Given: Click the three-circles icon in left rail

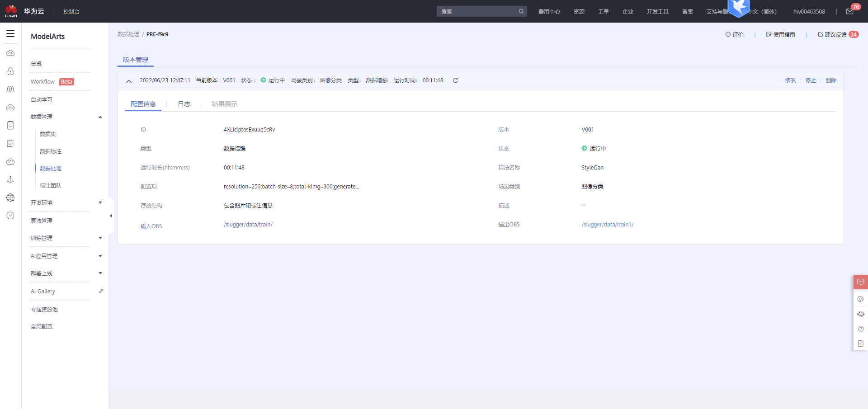Looking at the screenshot, I should (x=10, y=71).
